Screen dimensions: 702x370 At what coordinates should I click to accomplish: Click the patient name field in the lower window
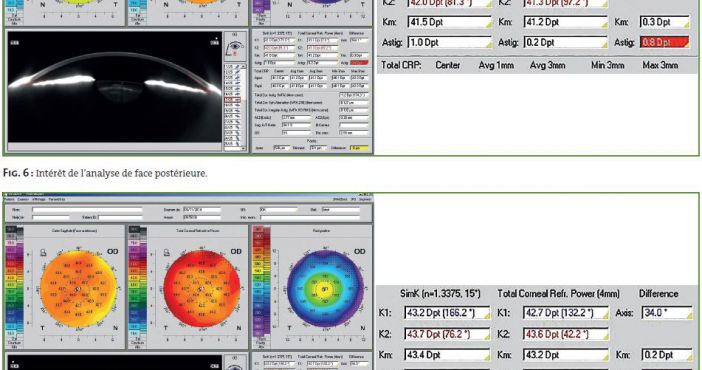[x=87, y=210]
